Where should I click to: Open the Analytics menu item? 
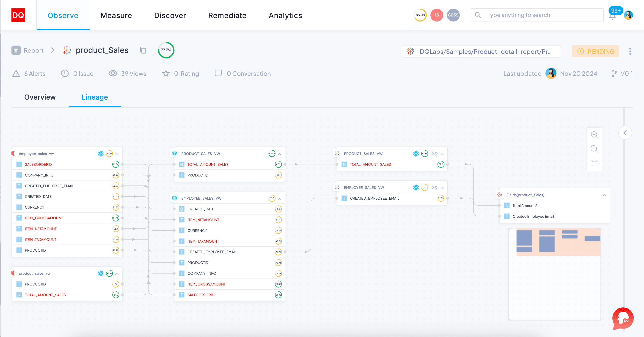285,16
